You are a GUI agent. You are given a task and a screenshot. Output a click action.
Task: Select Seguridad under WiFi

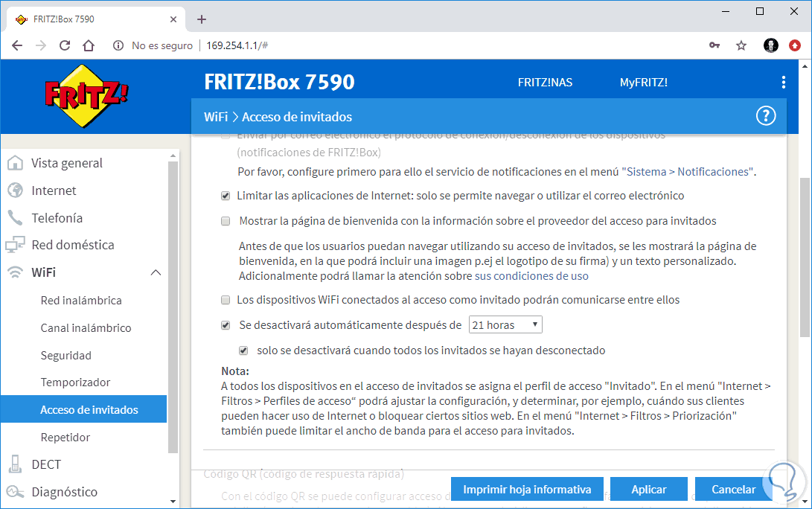pos(65,355)
